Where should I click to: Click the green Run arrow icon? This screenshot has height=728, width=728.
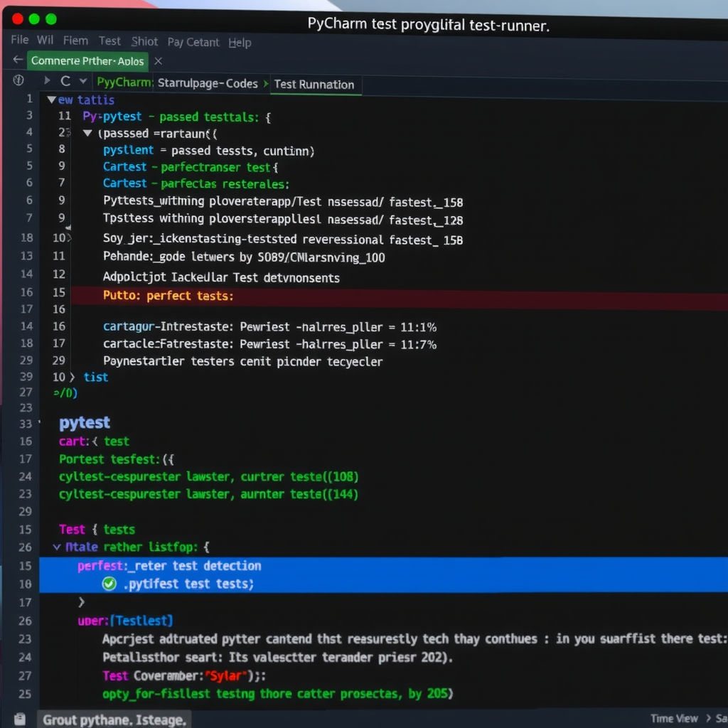(x=46, y=80)
